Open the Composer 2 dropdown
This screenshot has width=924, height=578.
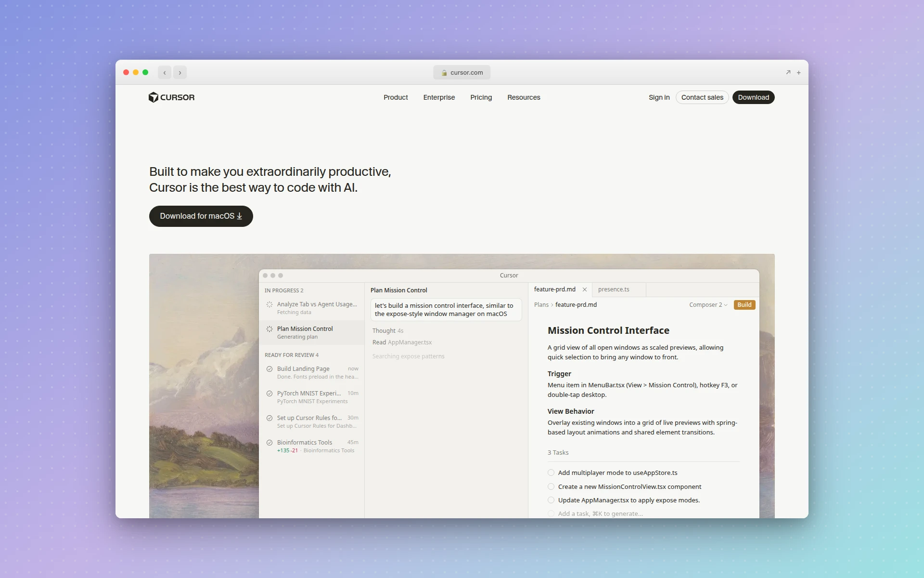click(x=707, y=304)
